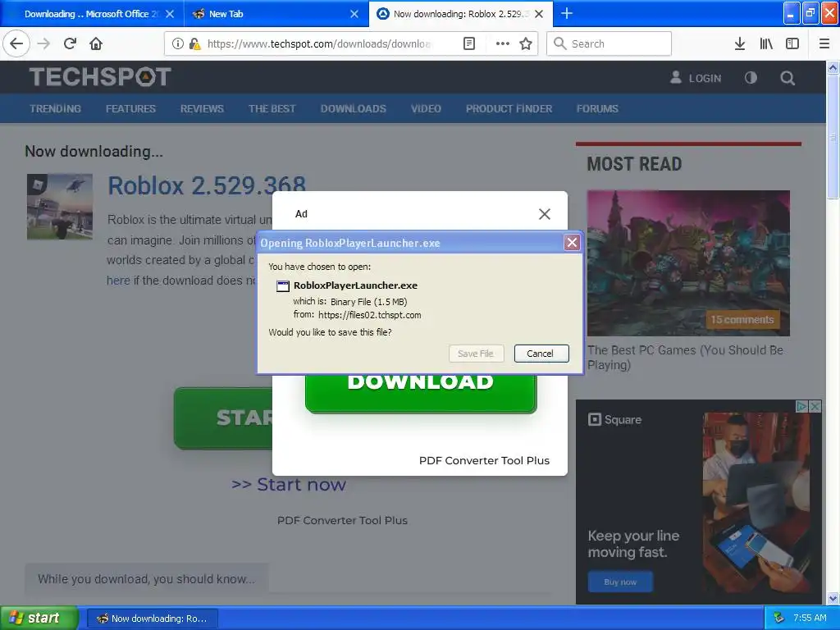Toggle the dark mode contrast icon

pyautogui.click(x=751, y=78)
